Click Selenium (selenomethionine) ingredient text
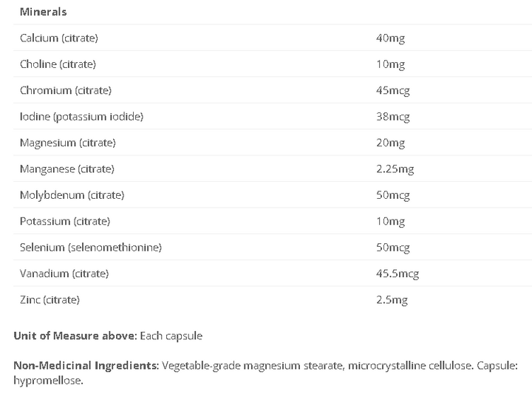This screenshot has height=394, width=532. [91, 248]
